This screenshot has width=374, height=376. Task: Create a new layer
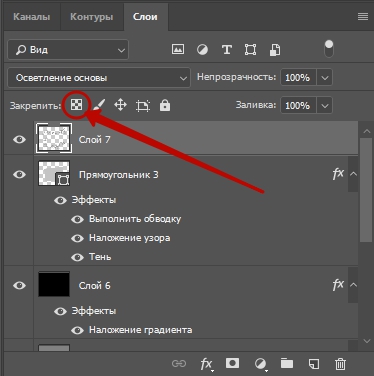313,363
